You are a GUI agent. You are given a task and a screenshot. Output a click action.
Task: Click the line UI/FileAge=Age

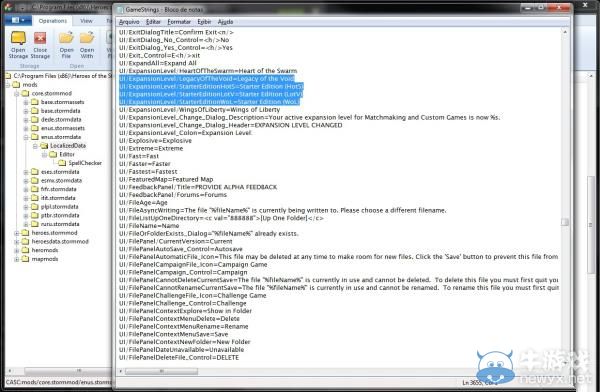pos(143,203)
